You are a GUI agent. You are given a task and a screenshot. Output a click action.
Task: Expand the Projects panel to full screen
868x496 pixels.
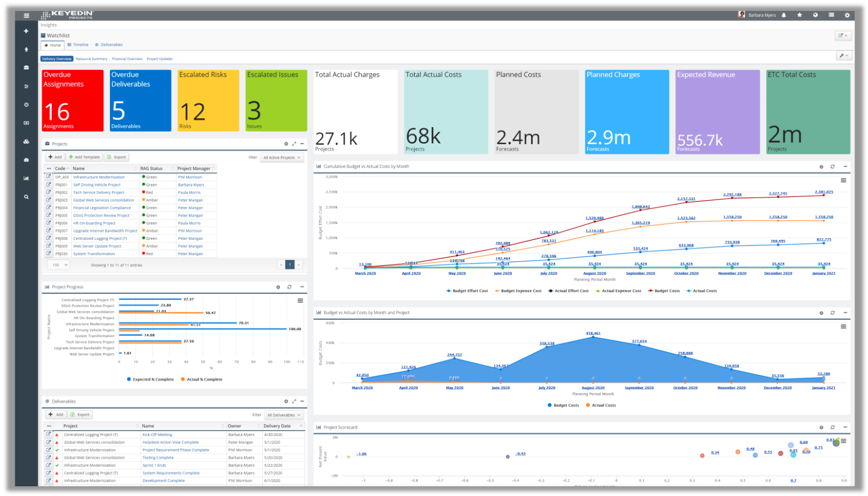pyautogui.click(x=294, y=144)
